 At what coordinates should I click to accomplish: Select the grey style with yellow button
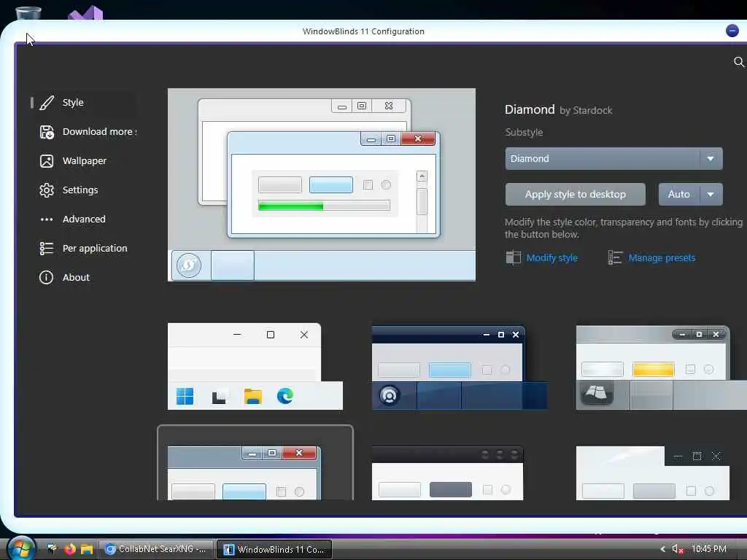coord(661,367)
